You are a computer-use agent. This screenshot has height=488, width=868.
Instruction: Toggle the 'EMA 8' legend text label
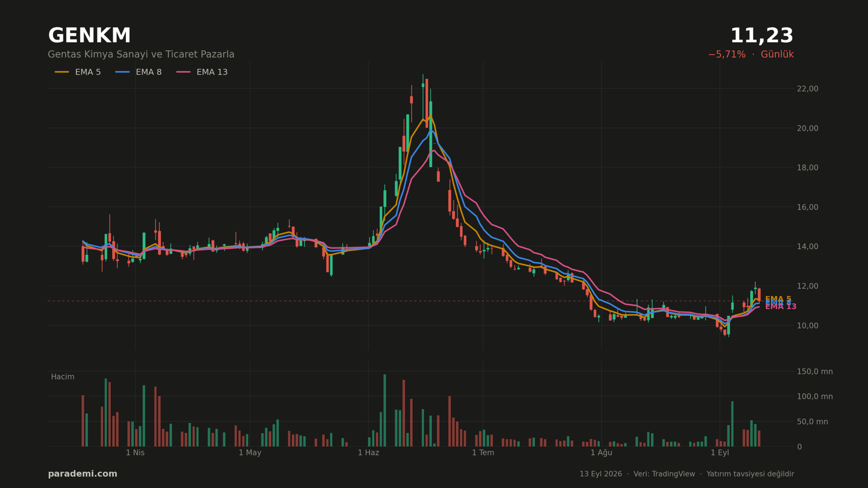149,72
